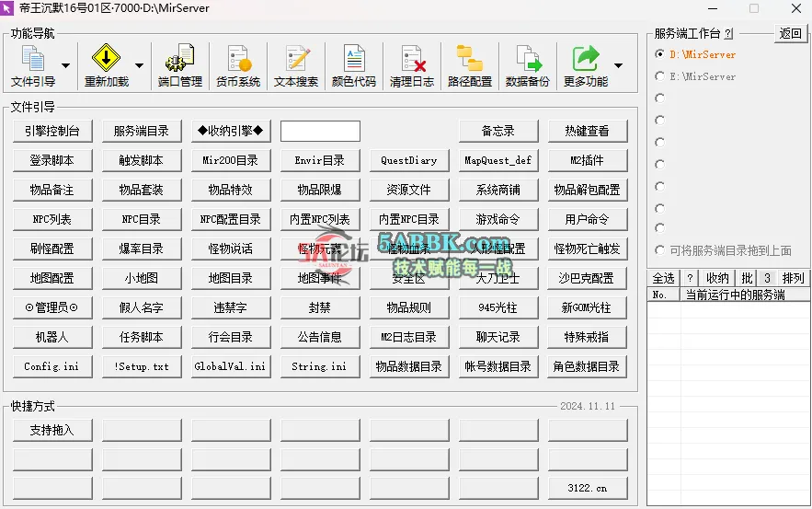Click the text field beside ◆收纳引擎◆
Image resolution: width=812 pixels, height=509 pixels.
[320, 131]
